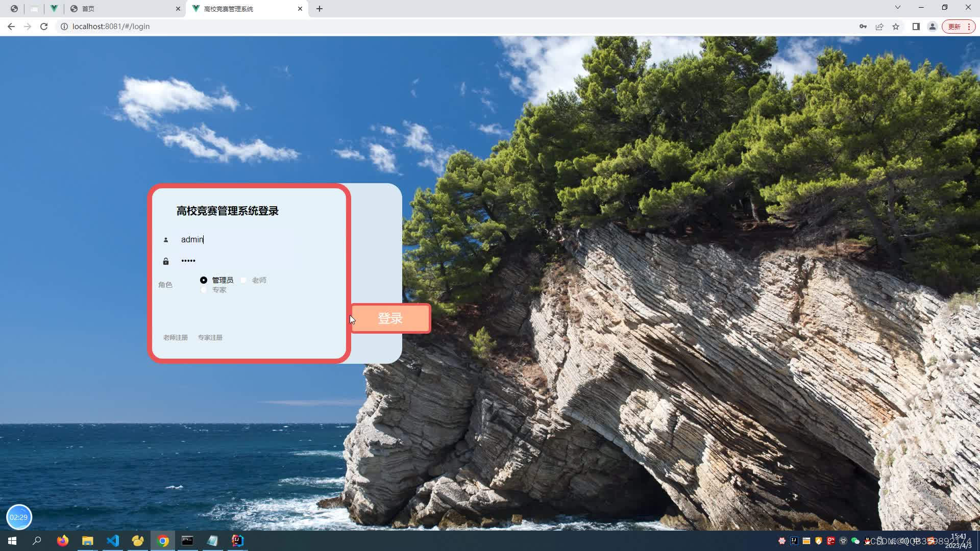Image resolution: width=980 pixels, height=551 pixels.
Task: Switch to Chrome in the taskbar
Action: [x=163, y=541]
